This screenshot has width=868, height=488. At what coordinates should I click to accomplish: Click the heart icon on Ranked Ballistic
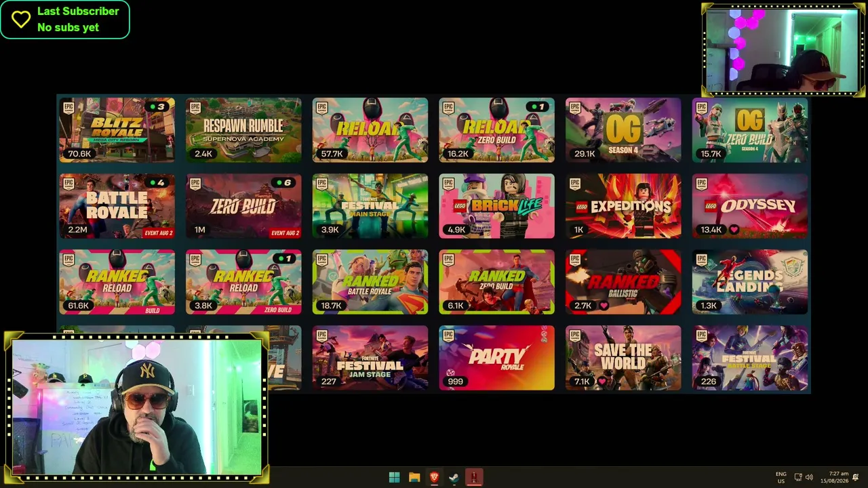604,306
